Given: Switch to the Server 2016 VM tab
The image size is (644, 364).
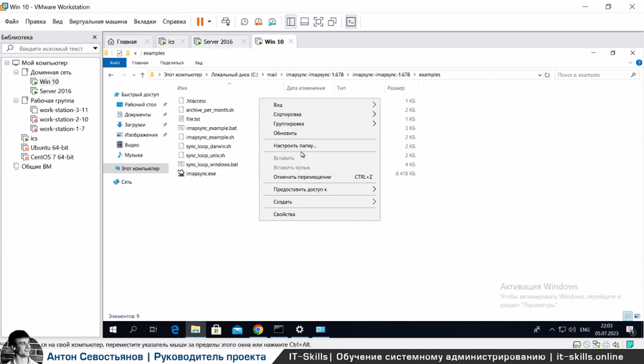Looking at the screenshot, I should tap(221, 42).
